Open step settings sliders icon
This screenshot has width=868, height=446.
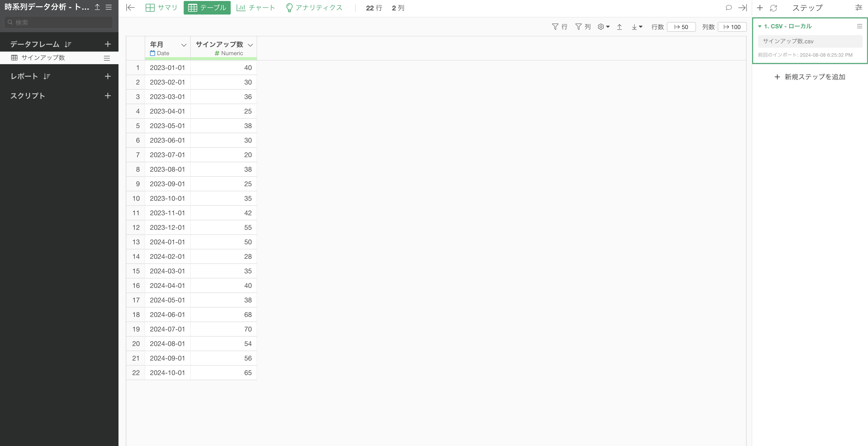(859, 8)
